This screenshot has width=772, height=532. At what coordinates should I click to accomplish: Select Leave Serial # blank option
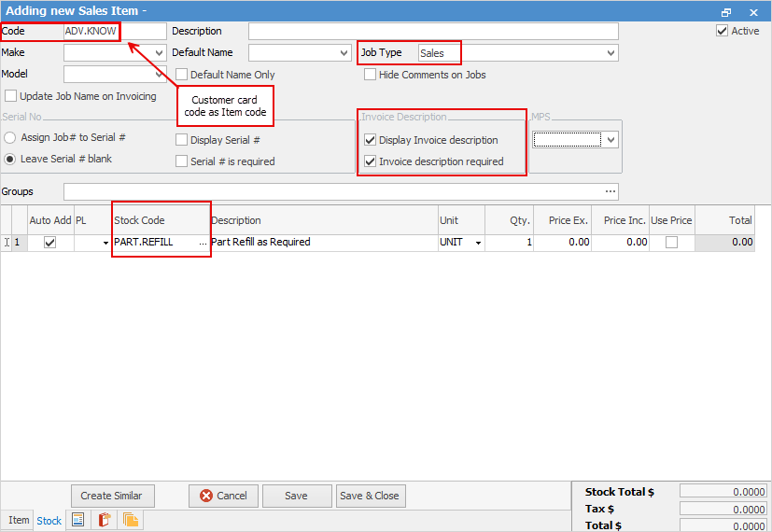[x=10, y=159]
